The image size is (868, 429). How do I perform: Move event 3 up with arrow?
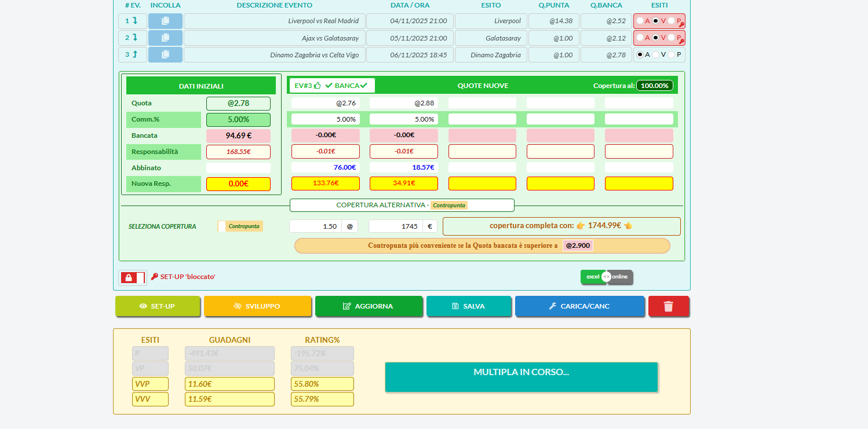[x=135, y=55]
